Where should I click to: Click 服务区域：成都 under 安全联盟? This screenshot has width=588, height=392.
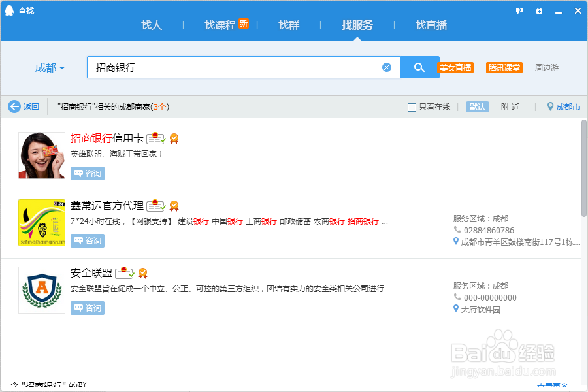pyautogui.click(x=480, y=286)
